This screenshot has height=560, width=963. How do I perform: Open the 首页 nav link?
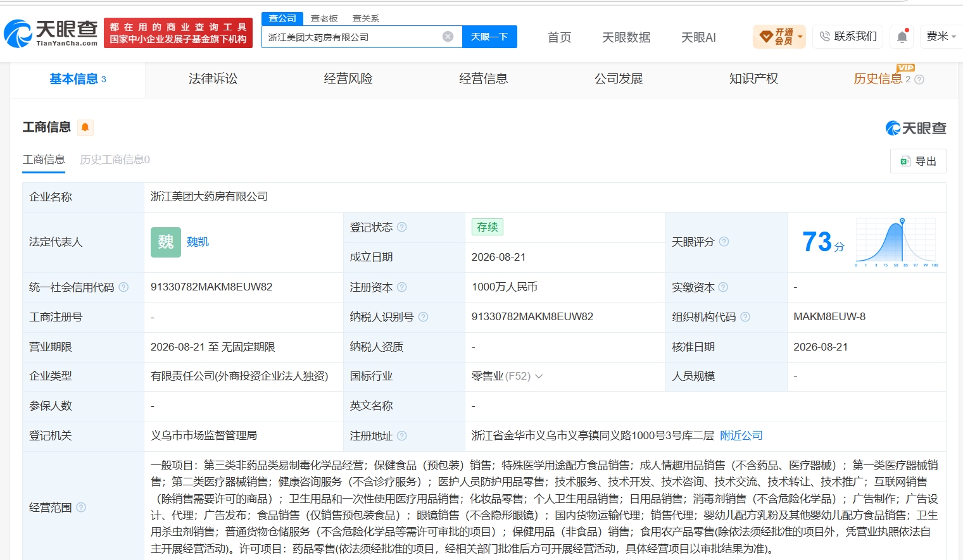559,37
